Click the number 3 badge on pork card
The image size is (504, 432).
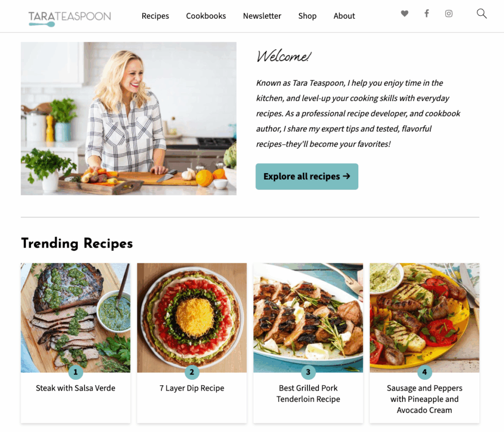click(308, 372)
